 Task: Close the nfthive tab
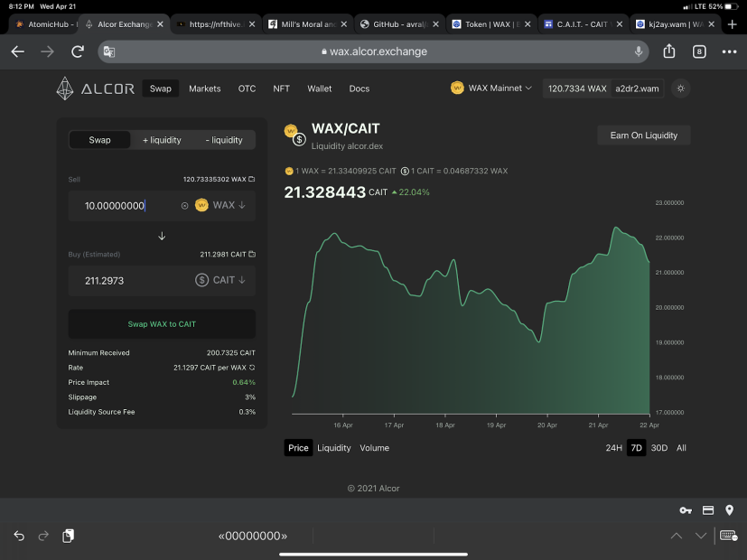(252, 24)
